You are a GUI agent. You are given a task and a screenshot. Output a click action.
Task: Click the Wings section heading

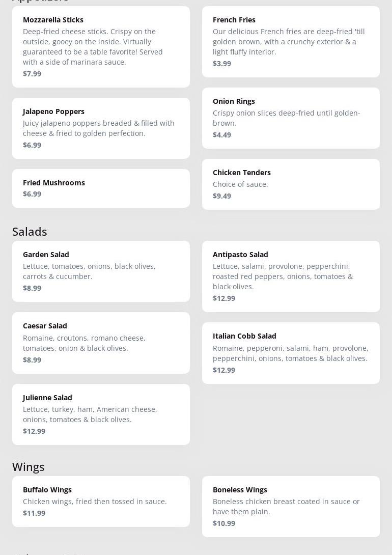pos(29,466)
